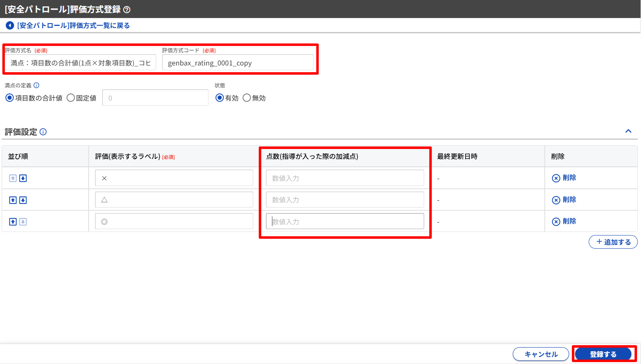Click info icon next to 評価設定 heading
This screenshot has height=364, width=641.
(x=43, y=132)
